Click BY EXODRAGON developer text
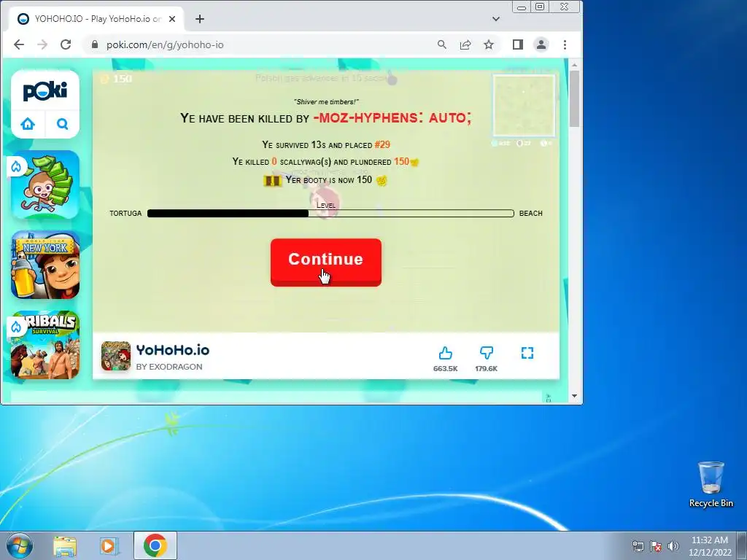 (x=169, y=367)
